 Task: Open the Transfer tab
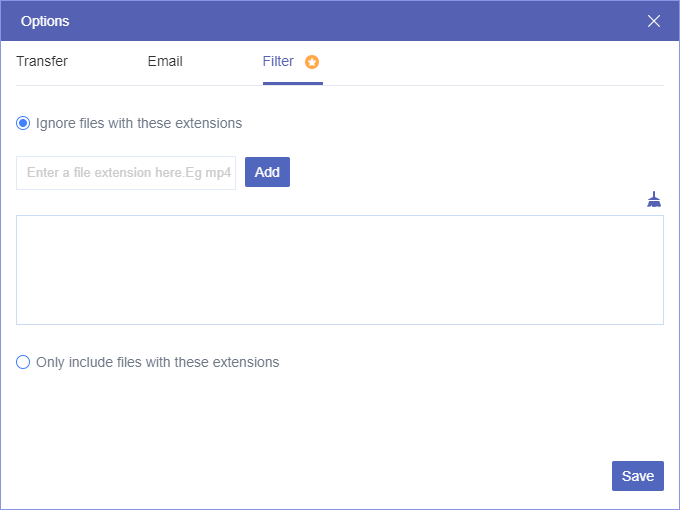tap(42, 62)
